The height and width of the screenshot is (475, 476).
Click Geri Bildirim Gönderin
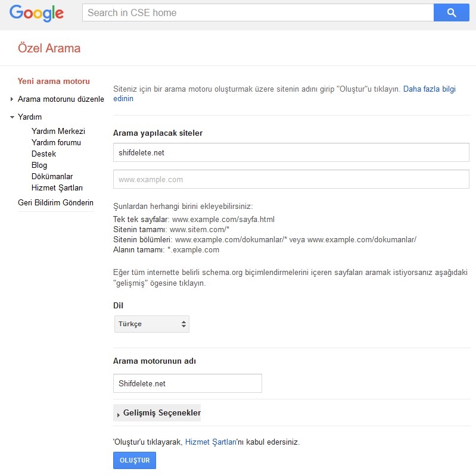pos(55,202)
